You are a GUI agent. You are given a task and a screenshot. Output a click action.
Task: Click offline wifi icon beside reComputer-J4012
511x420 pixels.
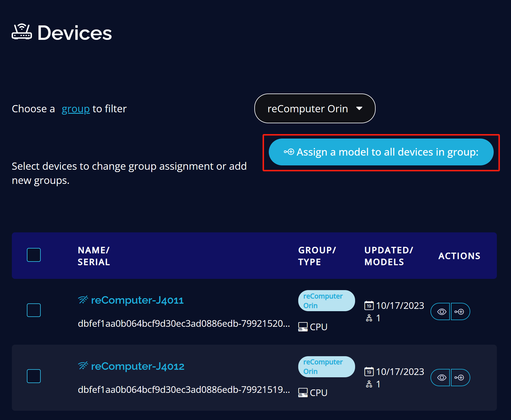[83, 366]
